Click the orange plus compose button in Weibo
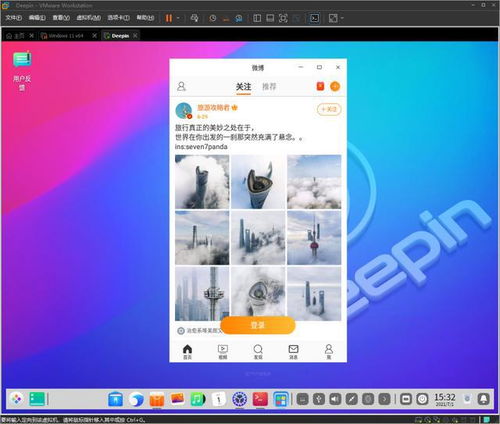This screenshot has width=500, height=424. pyautogui.click(x=335, y=86)
